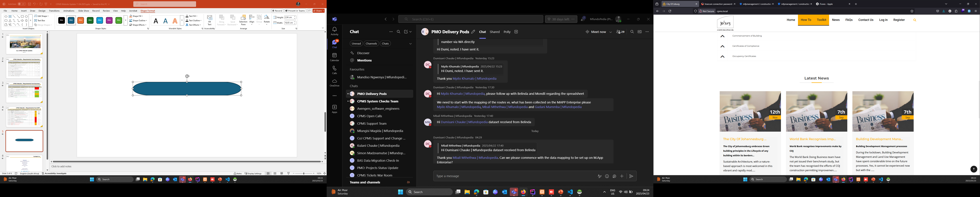Open the Rotate dropdown in Arrange group
This screenshot has height=197, width=980.
tap(267, 20)
